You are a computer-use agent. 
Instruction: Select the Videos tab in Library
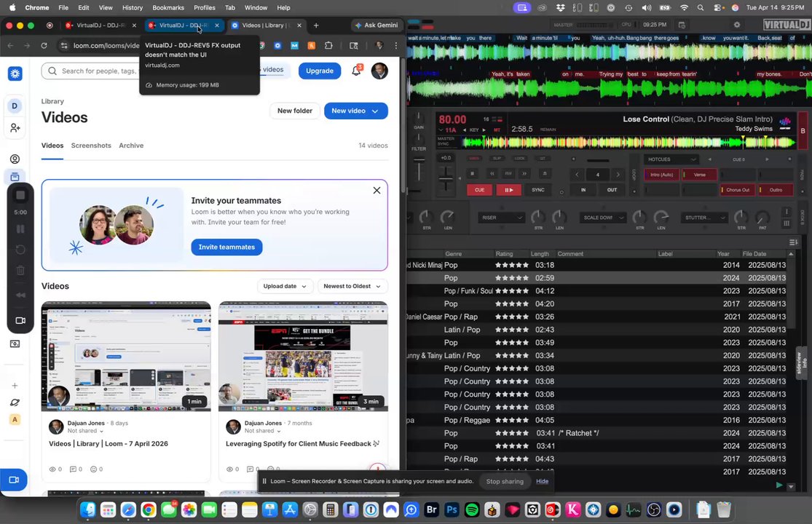[x=52, y=146]
